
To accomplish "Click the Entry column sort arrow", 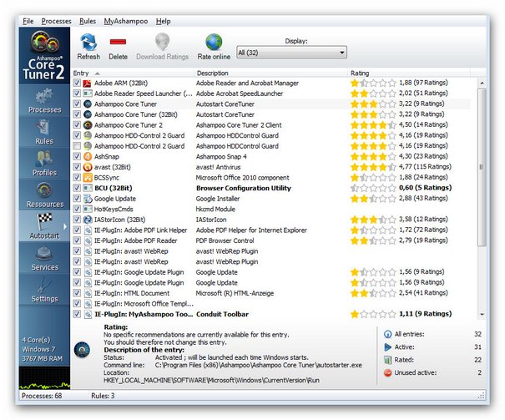I will tap(98, 73).
